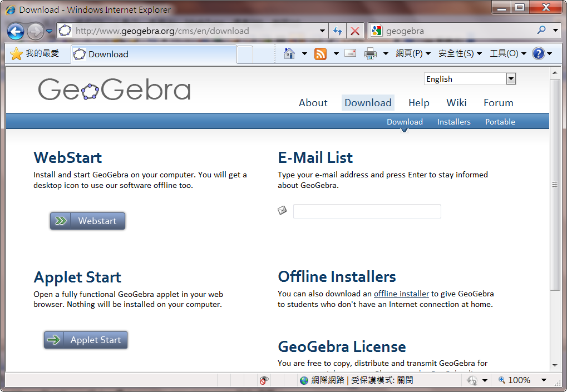
Task: Click the RSS feeds icon
Action: click(321, 54)
